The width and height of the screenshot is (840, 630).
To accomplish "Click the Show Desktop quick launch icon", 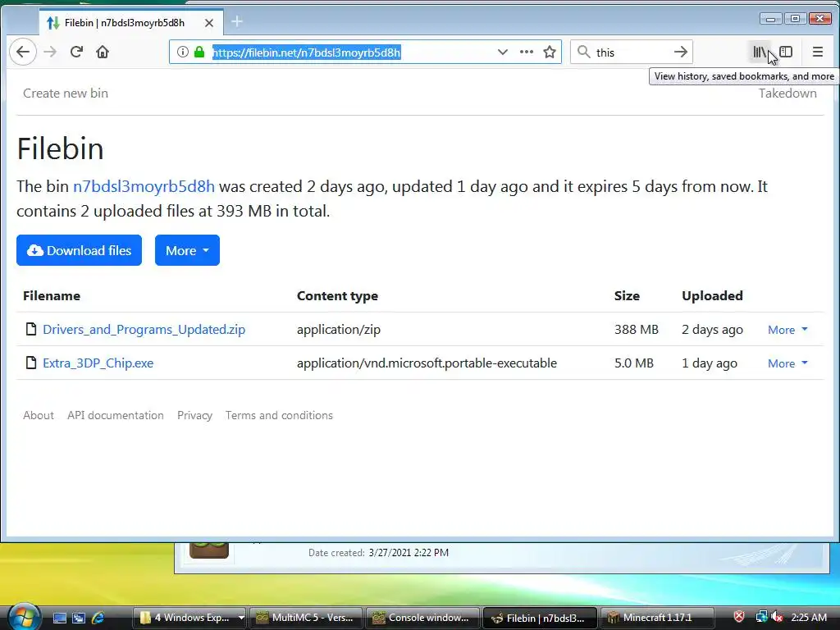I will pyautogui.click(x=59, y=618).
